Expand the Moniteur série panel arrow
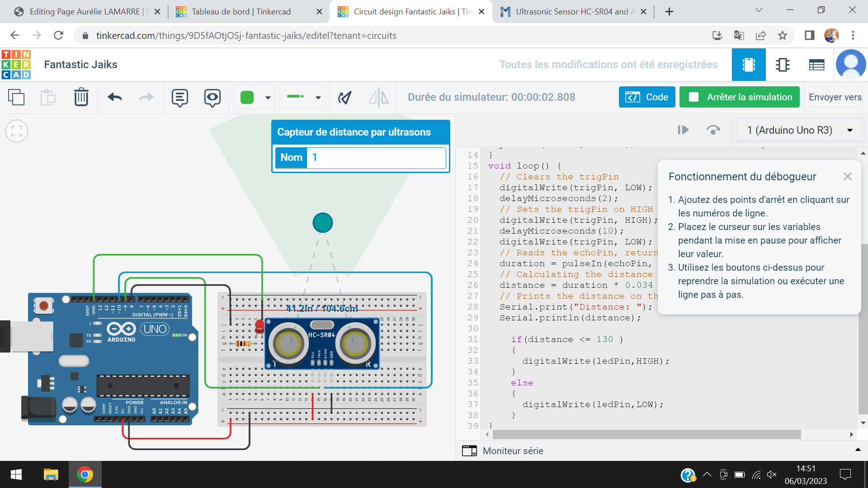Screen dimensions: 868x488 tap(858, 450)
